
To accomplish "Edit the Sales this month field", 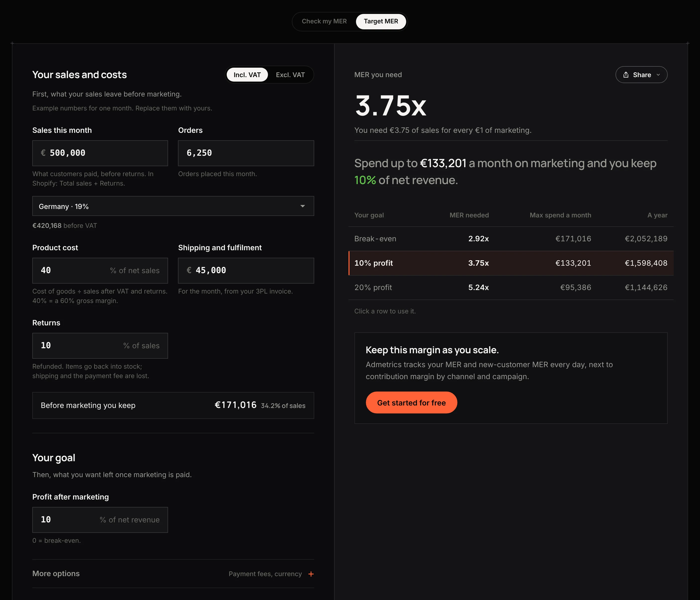I will pyautogui.click(x=100, y=153).
